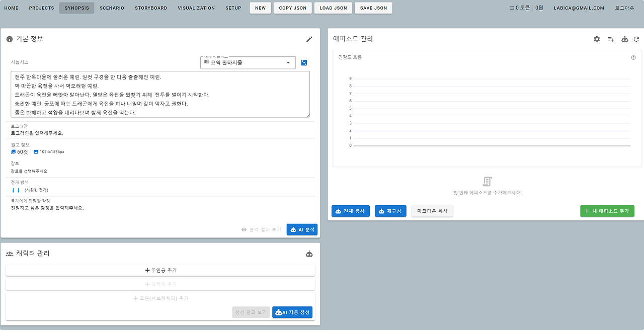Click the AI 분석 button
This screenshot has height=330, width=644.
tap(302, 229)
